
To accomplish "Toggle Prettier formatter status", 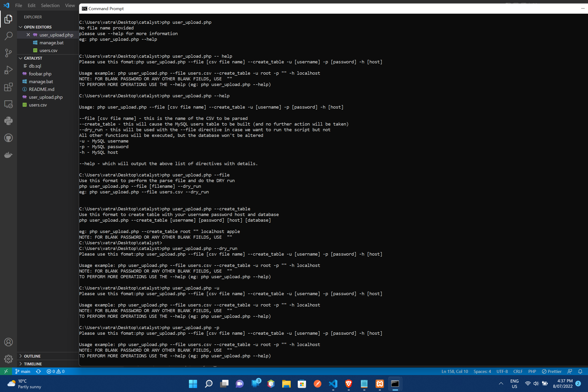I will pyautogui.click(x=552, y=371).
